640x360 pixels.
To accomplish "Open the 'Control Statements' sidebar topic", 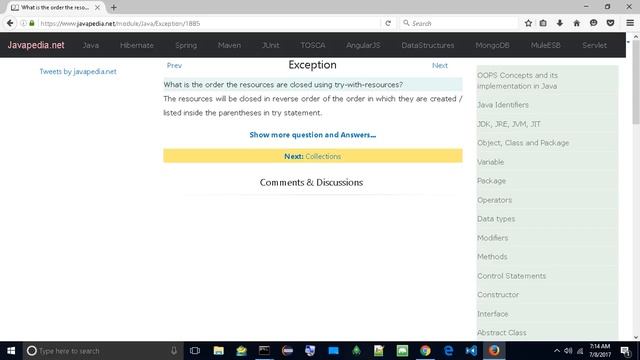I will tap(511, 276).
